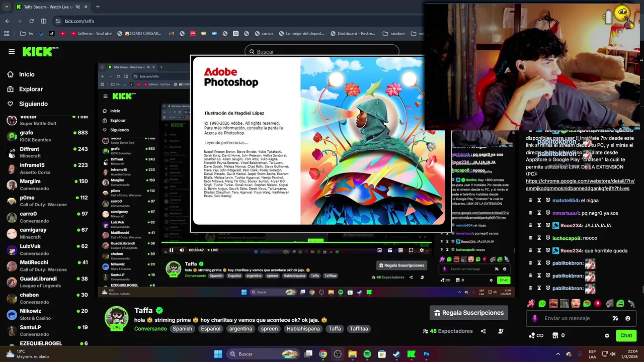
Task: Open the Windows Start menu in the bottom taskbar
Action: [218, 354]
